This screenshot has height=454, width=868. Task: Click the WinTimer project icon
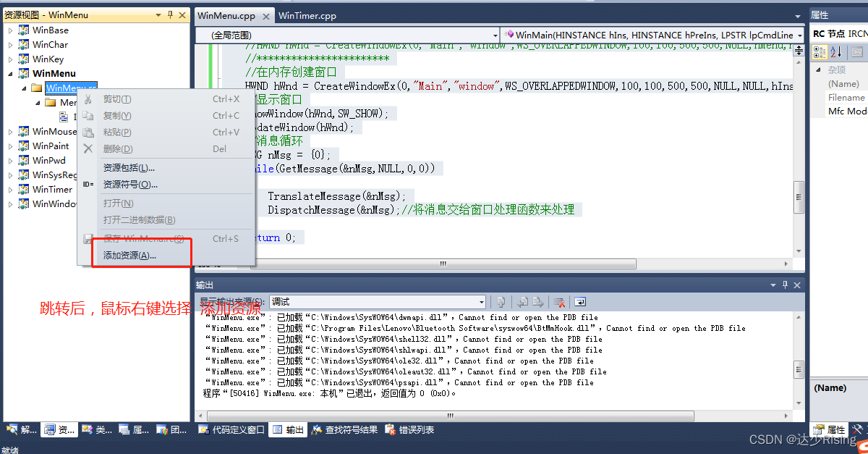click(24, 190)
